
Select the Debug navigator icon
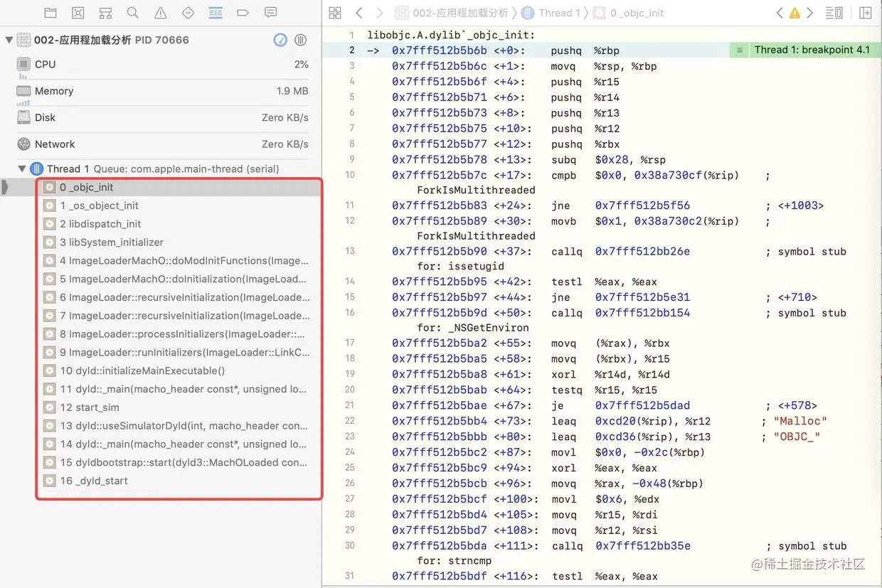pos(216,13)
